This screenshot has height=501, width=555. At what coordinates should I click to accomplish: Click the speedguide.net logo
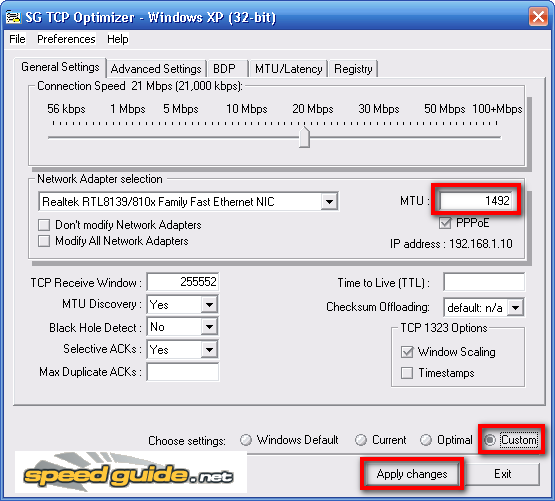click(x=131, y=473)
